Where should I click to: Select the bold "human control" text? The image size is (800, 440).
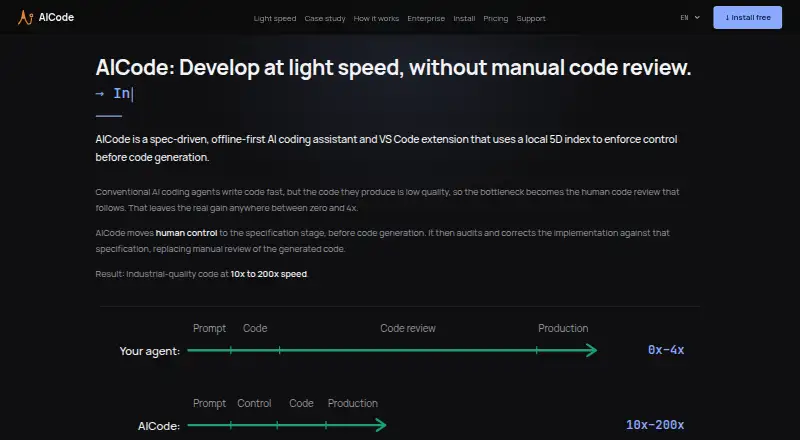[186, 233]
